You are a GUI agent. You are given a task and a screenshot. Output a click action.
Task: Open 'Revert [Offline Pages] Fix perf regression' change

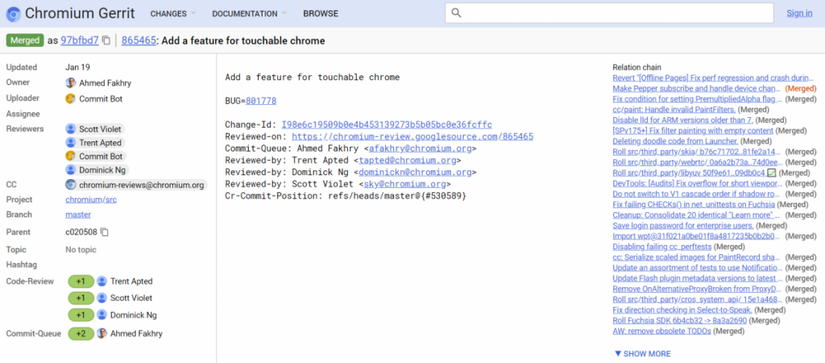tap(713, 78)
